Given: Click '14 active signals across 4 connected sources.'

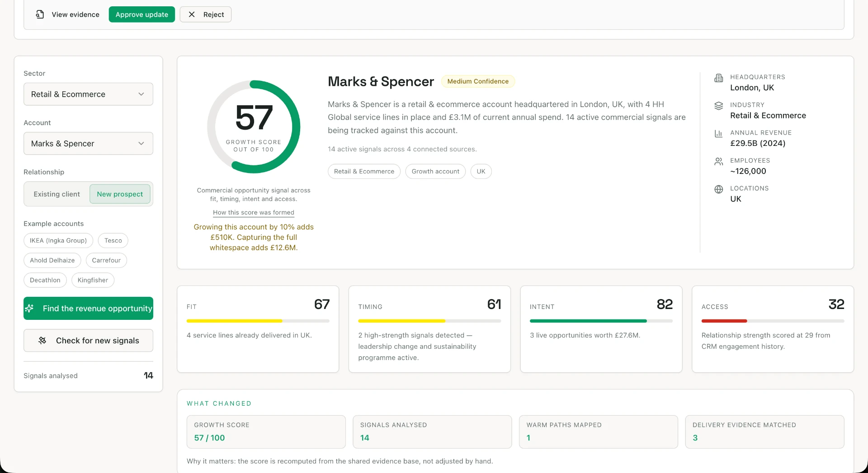Looking at the screenshot, I should pos(402,149).
